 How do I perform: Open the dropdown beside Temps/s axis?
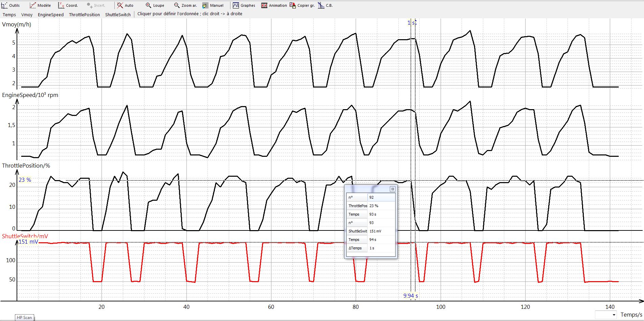click(x=614, y=315)
